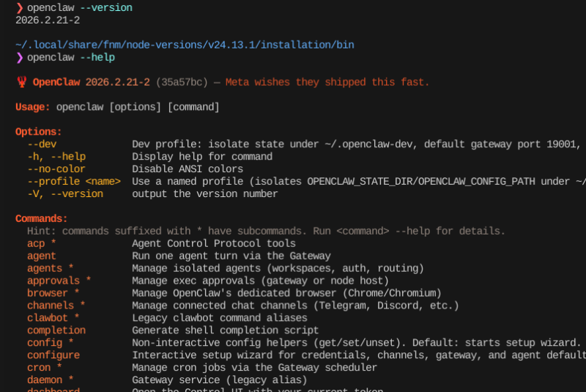586x392 pixels.
Task: Click the agents * command entry
Action: 51,268
